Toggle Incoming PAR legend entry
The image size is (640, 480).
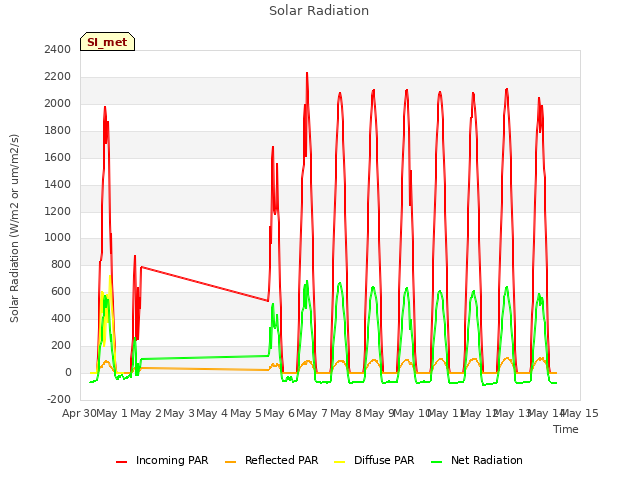coord(162,460)
